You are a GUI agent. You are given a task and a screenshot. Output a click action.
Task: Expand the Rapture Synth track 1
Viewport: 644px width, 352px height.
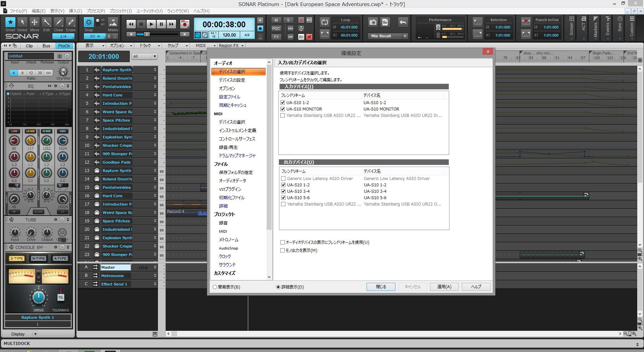(x=155, y=70)
